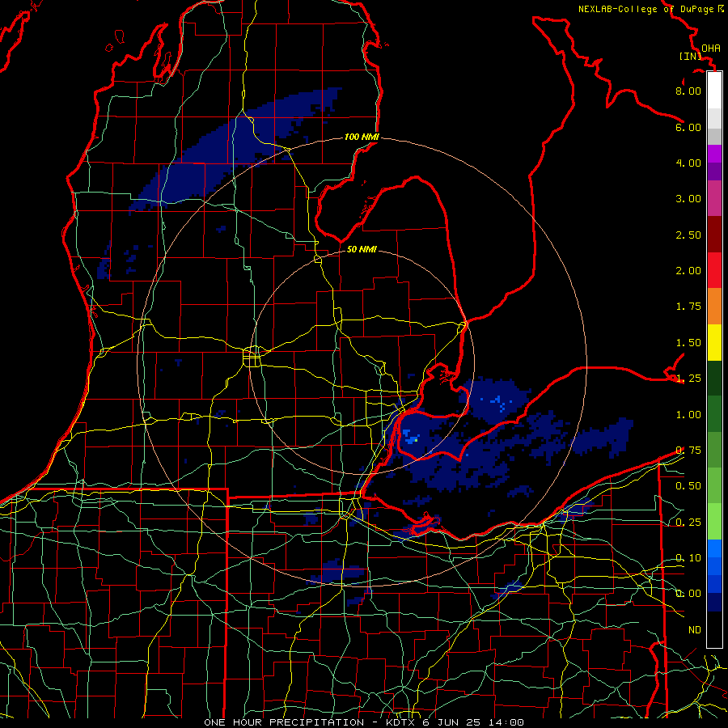Choose the darkest green 1.25 legend swatch
This screenshot has width=728, height=728.
tap(714, 378)
